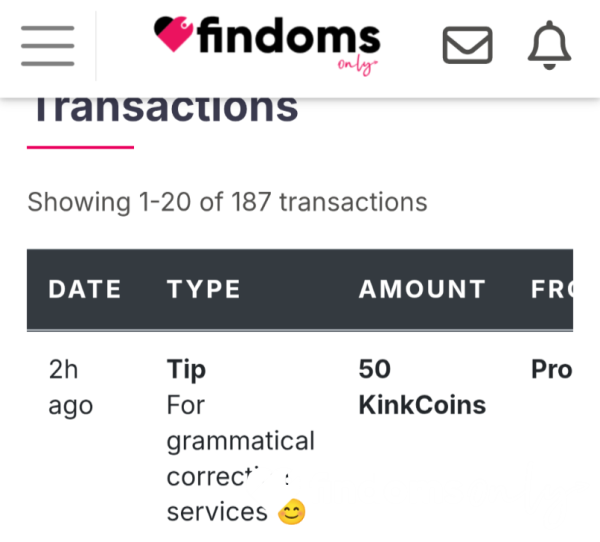600x542 pixels.
Task: Open the hamburger navigation menu
Action: [x=47, y=46]
